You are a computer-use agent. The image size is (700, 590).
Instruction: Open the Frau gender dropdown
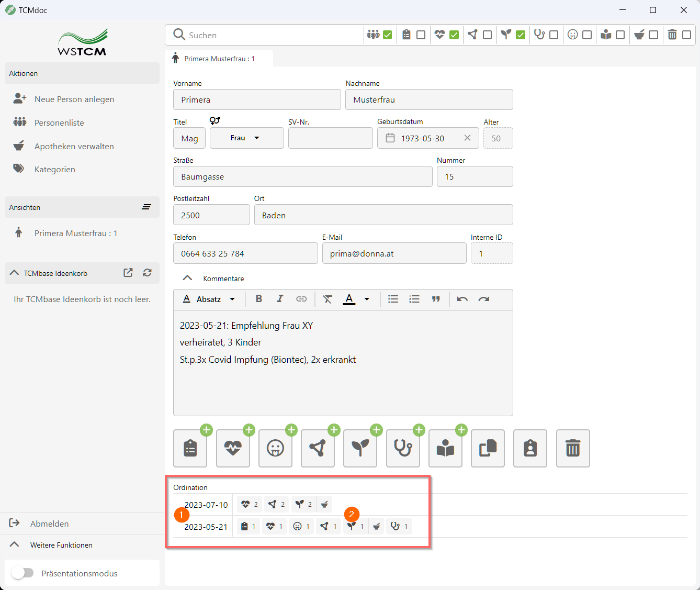[246, 138]
